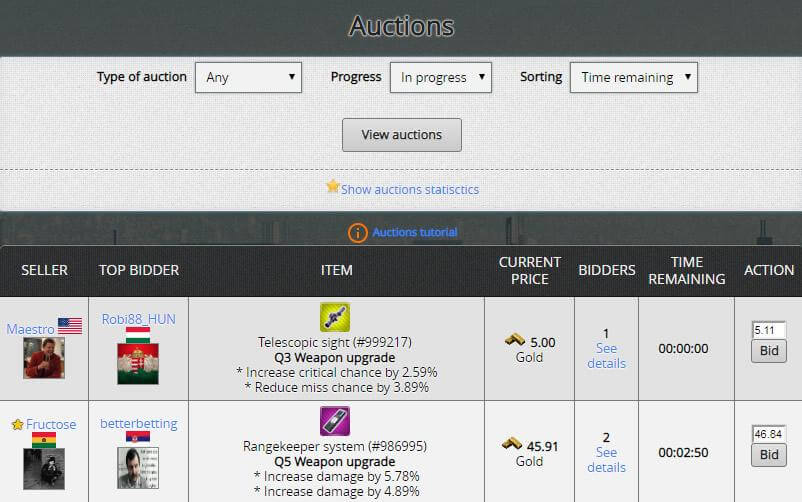The height and width of the screenshot is (502, 802).
Task: Open the Type of auction dropdown
Action: tap(248, 77)
